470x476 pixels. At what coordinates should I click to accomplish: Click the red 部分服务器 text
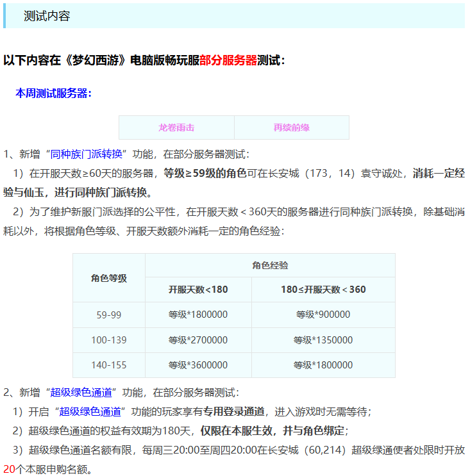click(228, 60)
